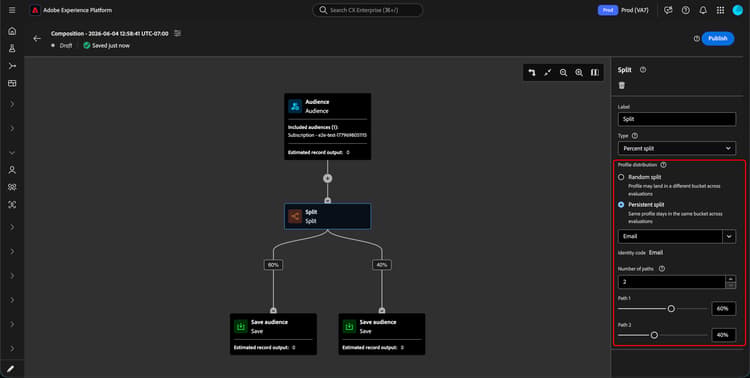
Task: Click the 60% path label on canvas
Action: coord(273,265)
